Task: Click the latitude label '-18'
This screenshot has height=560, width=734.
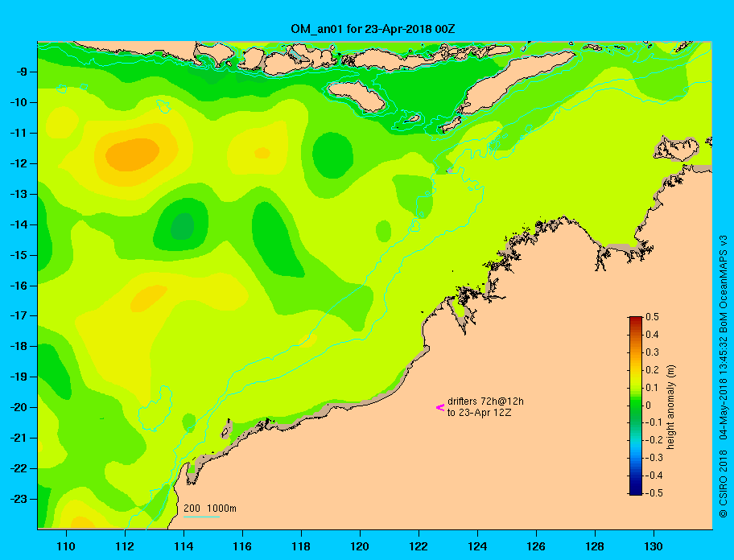Action: click(x=19, y=346)
